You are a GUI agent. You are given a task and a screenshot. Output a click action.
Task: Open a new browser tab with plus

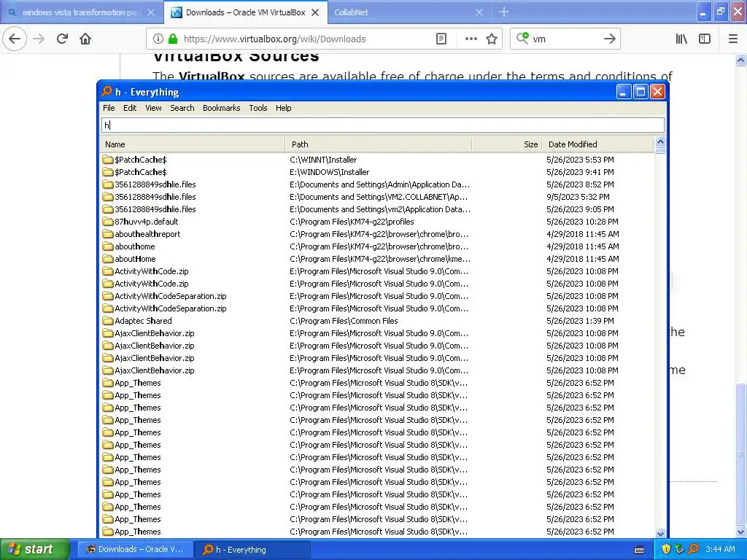(x=504, y=12)
